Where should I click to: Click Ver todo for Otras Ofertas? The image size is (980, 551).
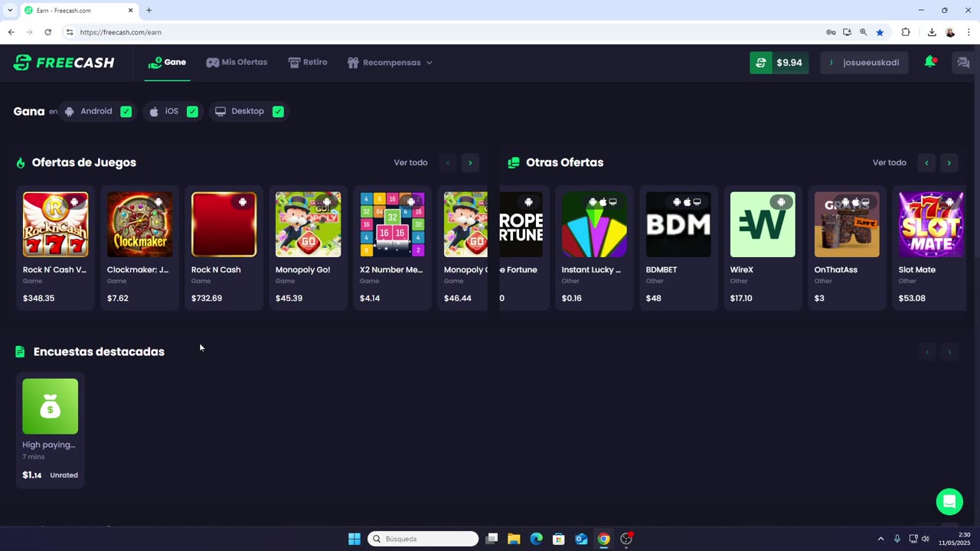click(x=889, y=162)
